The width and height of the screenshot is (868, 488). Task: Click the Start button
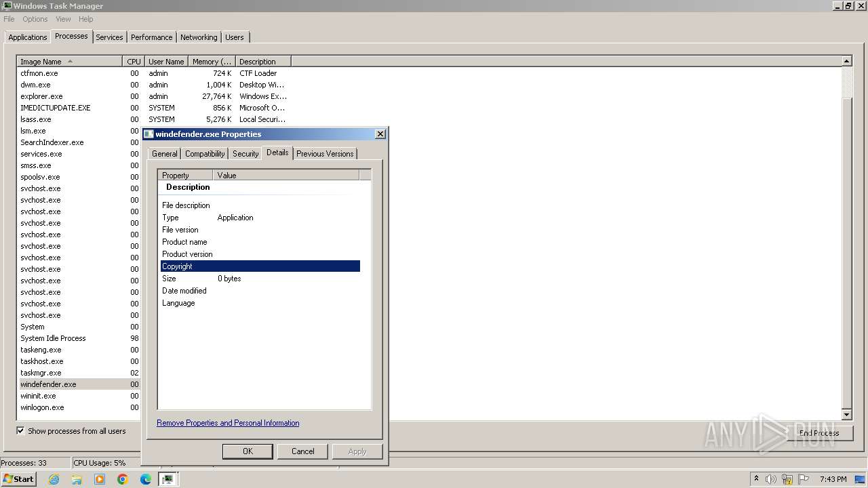pyautogui.click(x=18, y=479)
